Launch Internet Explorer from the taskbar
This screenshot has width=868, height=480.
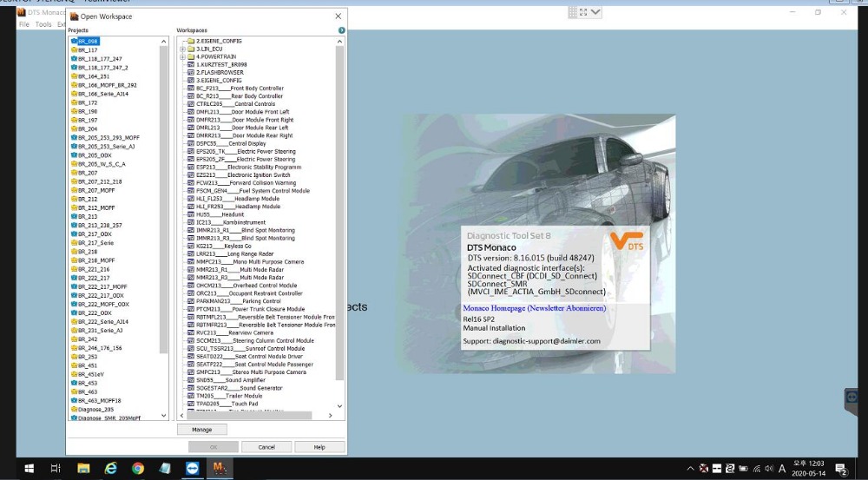click(x=111, y=469)
